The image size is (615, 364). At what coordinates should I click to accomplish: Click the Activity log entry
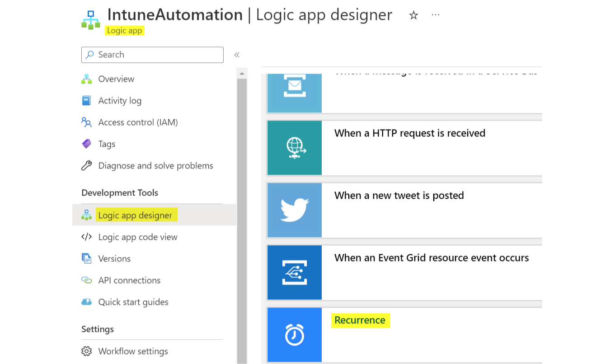(x=120, y=100)
